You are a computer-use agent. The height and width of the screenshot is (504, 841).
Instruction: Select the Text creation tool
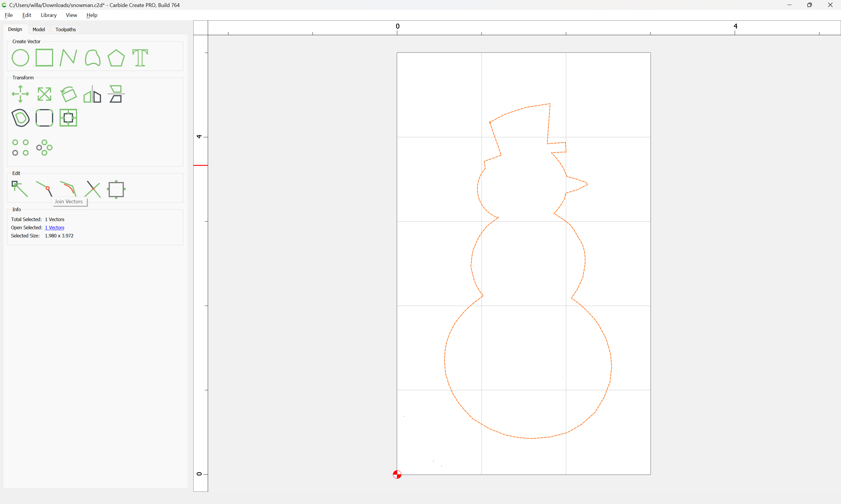[x=140, y=58]
